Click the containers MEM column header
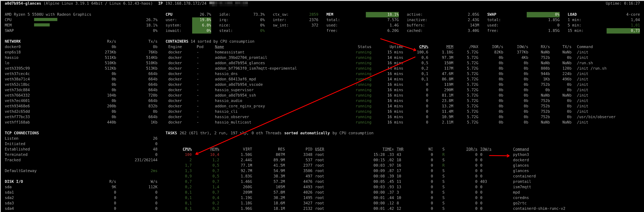This screenshot has width=644, height=212. pos(450,47)
